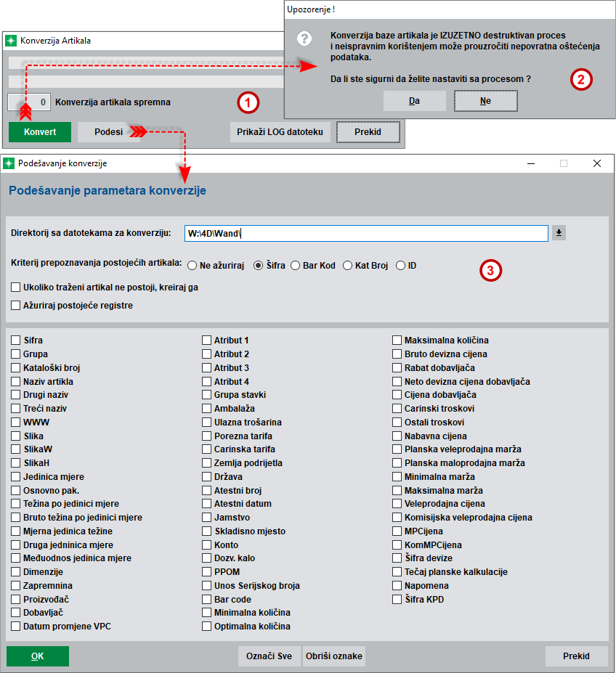Confirm with Da in the warning dialog

tap(414, 101)
